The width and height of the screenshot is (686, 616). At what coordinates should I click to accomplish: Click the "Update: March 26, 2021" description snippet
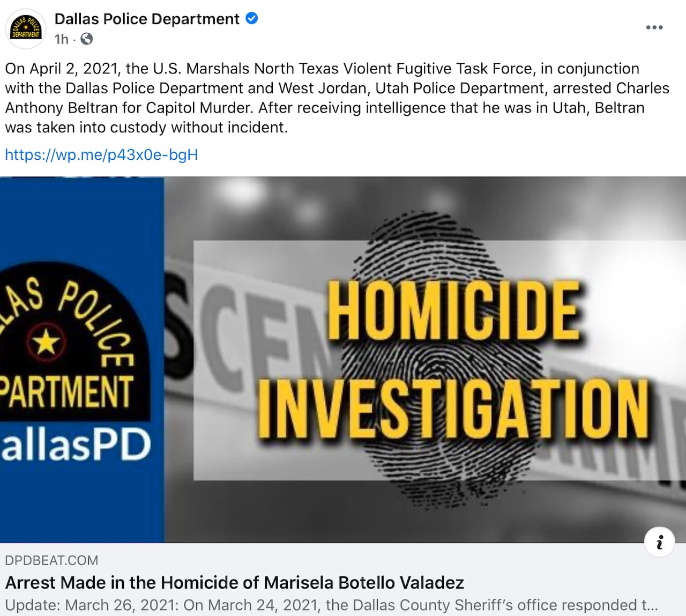[332, 605]
